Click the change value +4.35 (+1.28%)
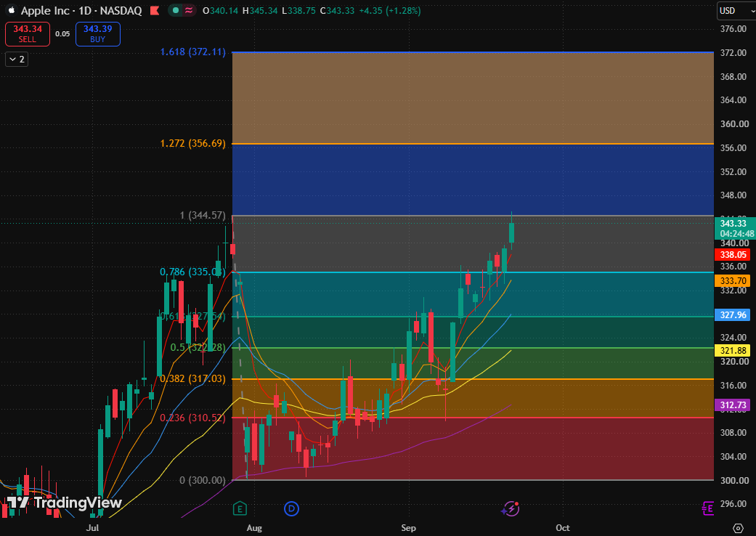The image size is (756, 536). 389,11
